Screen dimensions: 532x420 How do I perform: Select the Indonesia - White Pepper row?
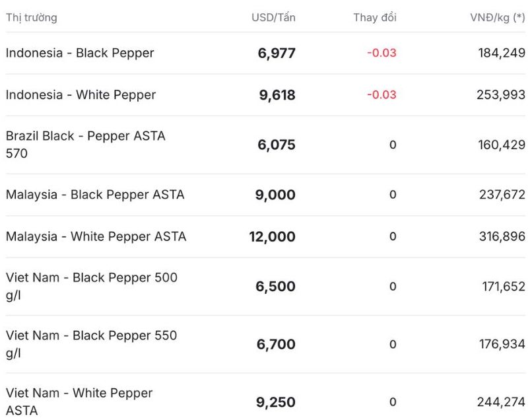81,94
